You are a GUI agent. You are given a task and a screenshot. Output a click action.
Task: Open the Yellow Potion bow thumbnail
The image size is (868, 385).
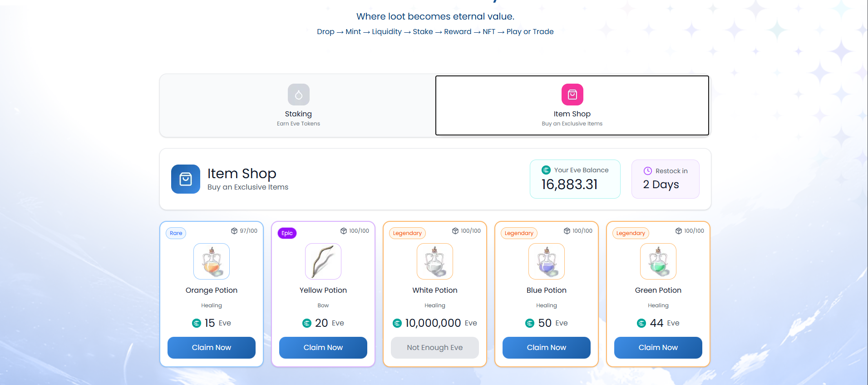(x=323, y=261)
